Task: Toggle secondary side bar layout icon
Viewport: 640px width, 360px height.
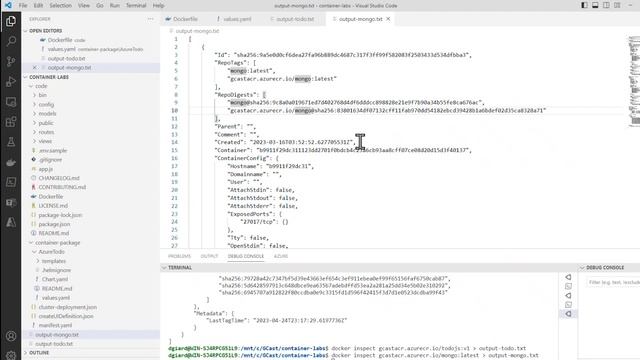Action: [x=606, y=5]
